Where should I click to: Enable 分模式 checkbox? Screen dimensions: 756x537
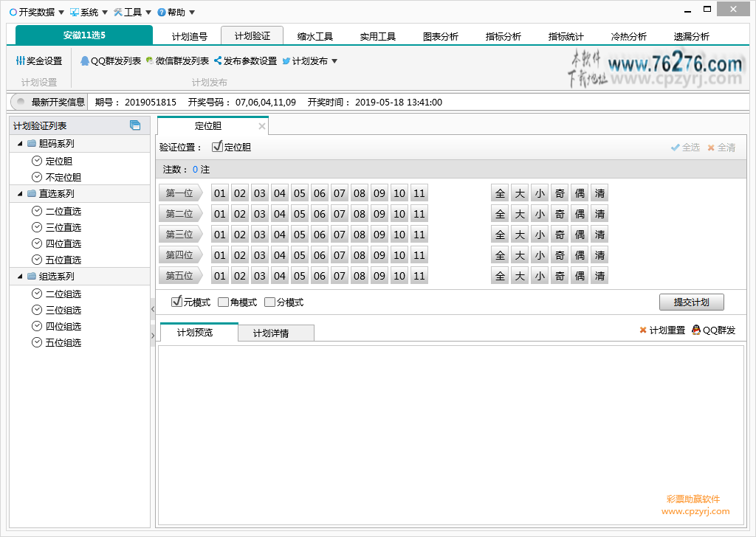(269, 302)
